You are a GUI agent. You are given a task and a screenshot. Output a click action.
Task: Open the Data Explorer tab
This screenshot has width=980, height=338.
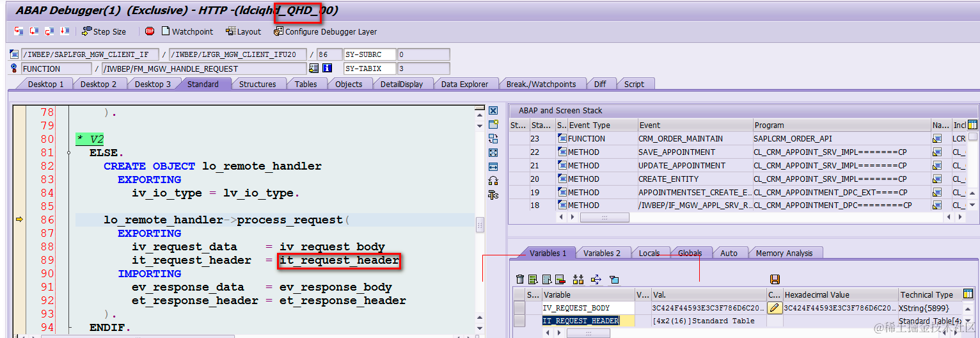click(464, 84)
